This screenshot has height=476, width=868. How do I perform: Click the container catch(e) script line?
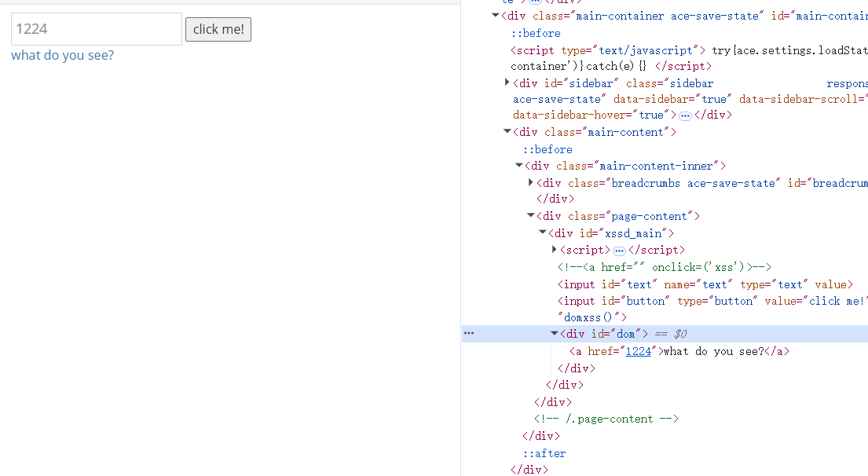click(611, 67)
